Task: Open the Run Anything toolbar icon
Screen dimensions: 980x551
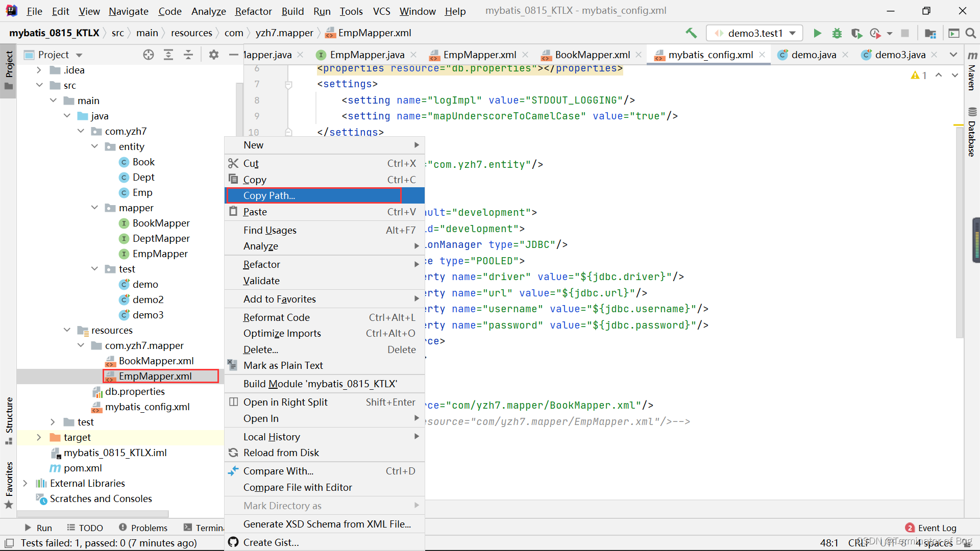Action: (x=953, y=33)
